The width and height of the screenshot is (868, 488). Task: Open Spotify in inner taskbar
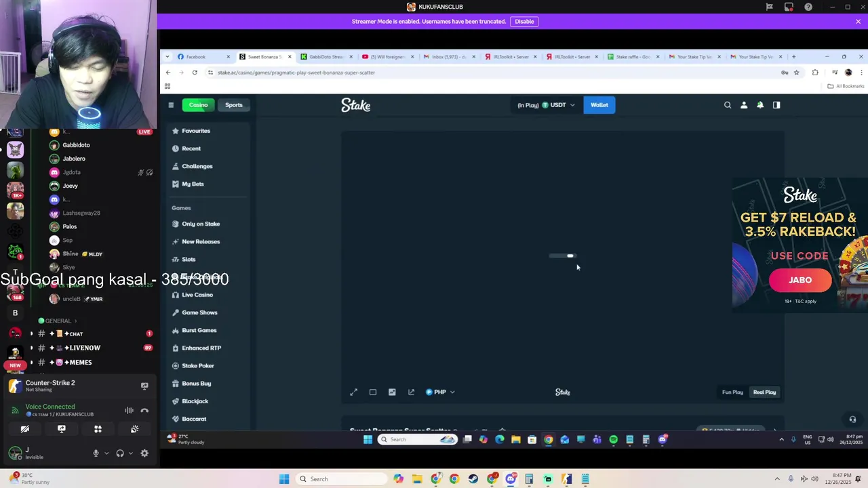[x=614, y=439]
